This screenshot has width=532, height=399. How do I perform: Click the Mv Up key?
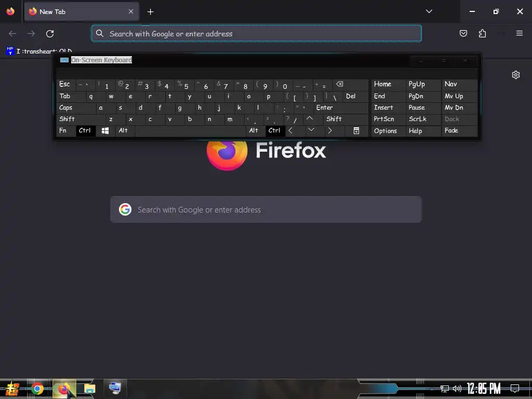(x=459, y=96)
